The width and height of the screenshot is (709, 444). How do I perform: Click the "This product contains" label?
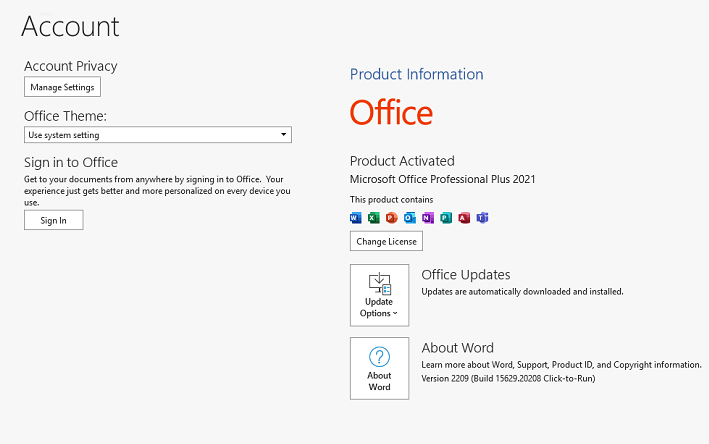coord(391,200)
